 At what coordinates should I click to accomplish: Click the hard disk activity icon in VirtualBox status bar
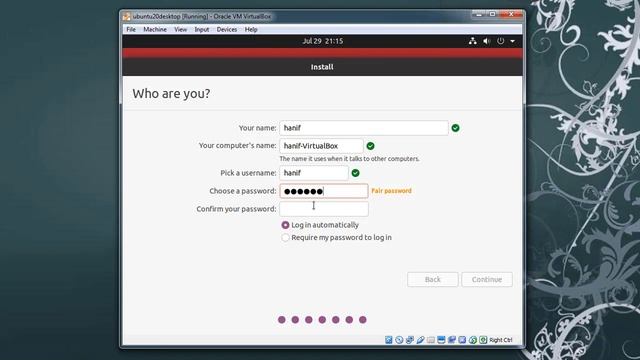tap(389, 340)
